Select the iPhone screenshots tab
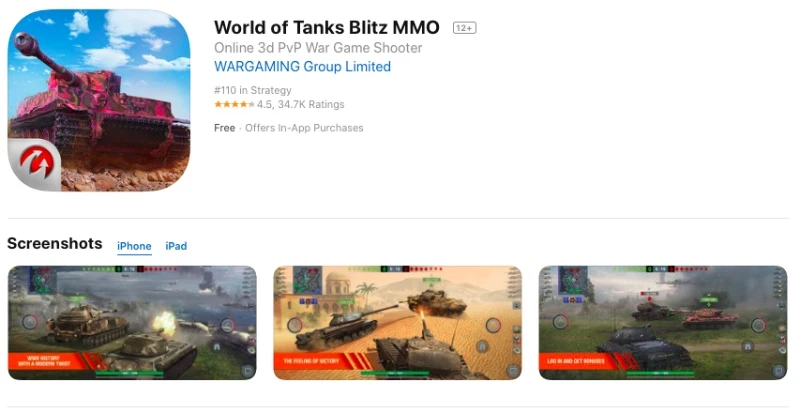Viewport: 800px width, 413px height. click(134, 246)
